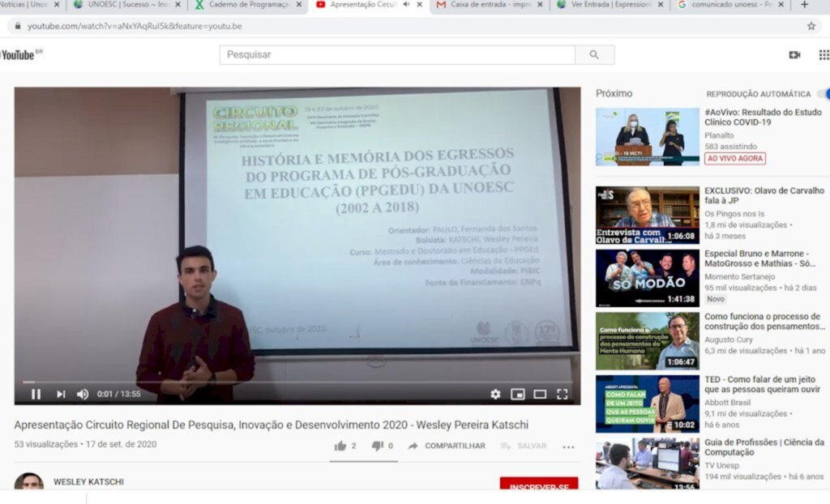
Task: Enter fullscreen video mode
Action: 563,394
